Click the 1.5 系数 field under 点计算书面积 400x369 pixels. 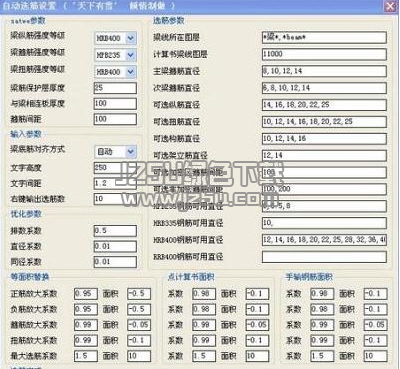point(204,356)
